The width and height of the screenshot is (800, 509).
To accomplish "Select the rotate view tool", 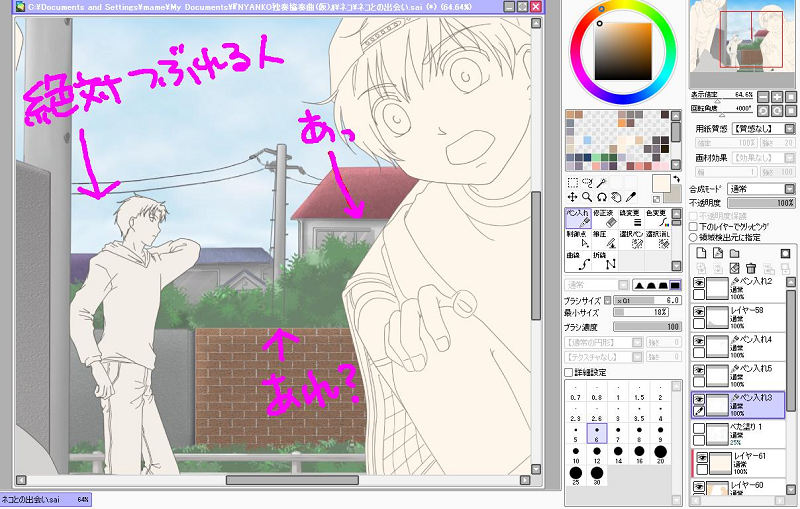I will click(602, 197).
